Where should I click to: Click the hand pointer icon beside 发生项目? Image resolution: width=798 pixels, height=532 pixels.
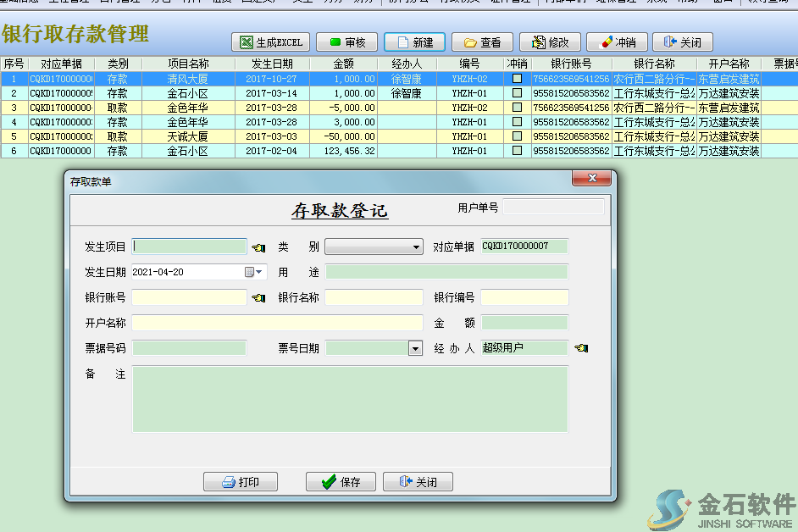tap(258, 247)
